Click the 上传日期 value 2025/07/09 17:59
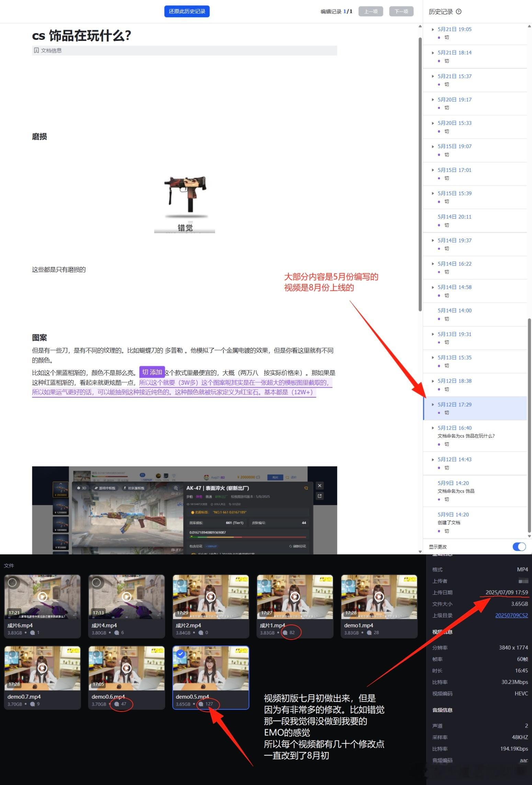Screen dimensions: 532x785 (x=507, y=592)
